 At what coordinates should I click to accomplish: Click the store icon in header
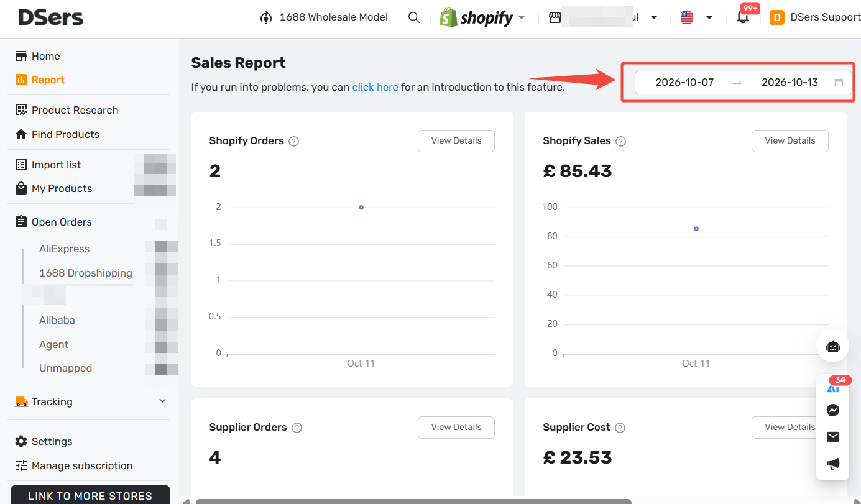point(555,17)
